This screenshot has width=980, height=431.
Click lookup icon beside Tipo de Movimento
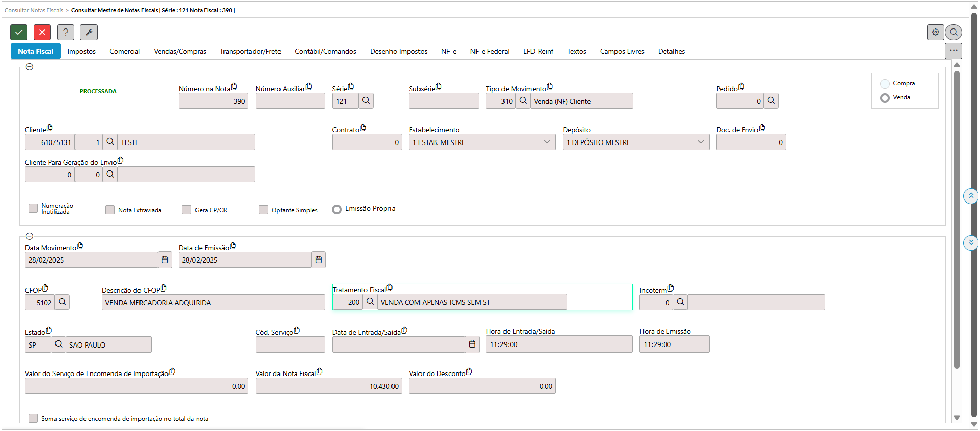click(523, 101)
